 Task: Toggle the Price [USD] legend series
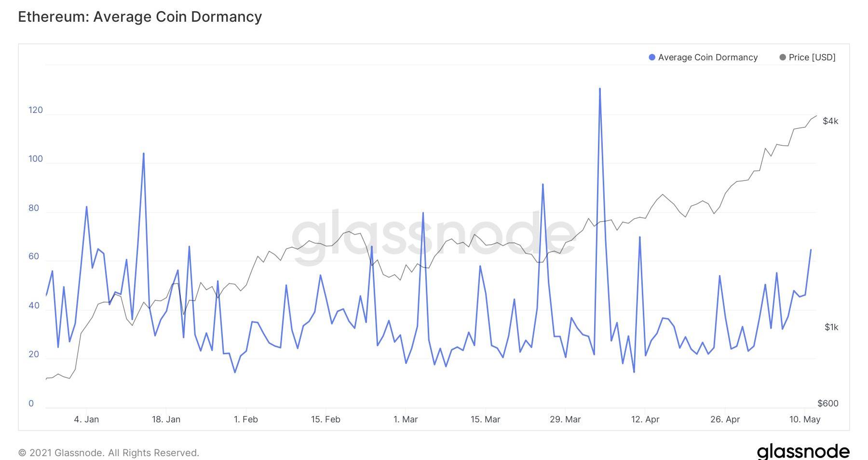[x=812, y=57]
